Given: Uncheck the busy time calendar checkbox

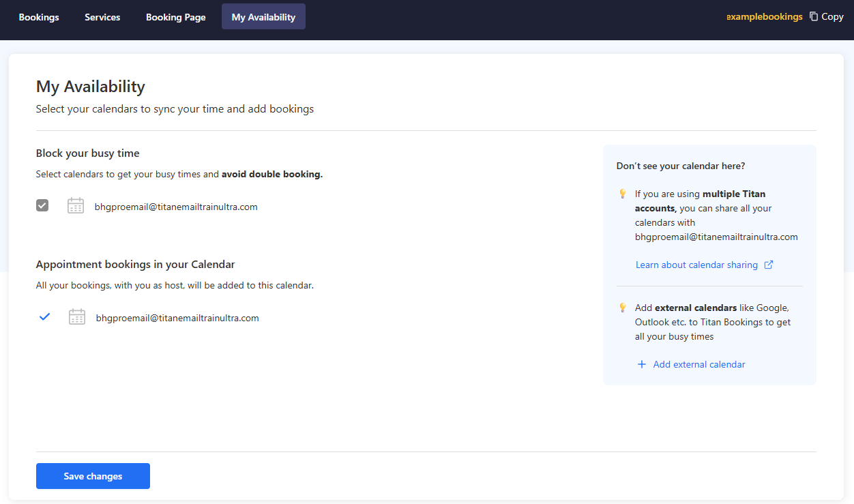Looking at the screenshot, I should click(x=42, y=205).
